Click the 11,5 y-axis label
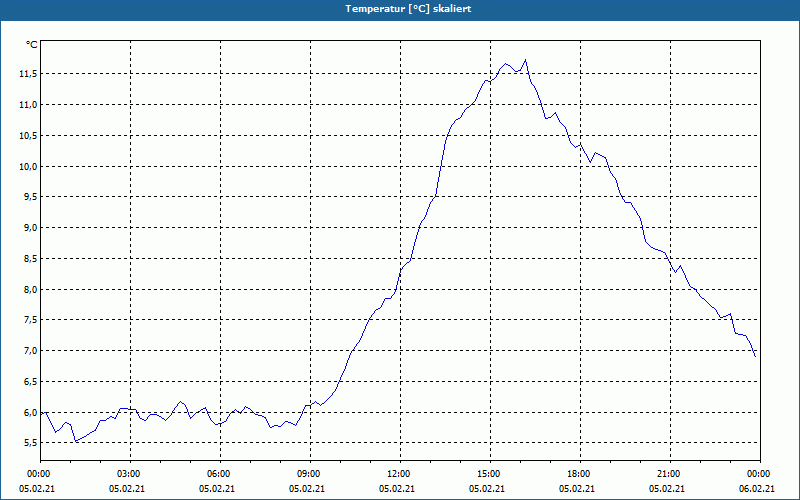 [x=28, y=74]
